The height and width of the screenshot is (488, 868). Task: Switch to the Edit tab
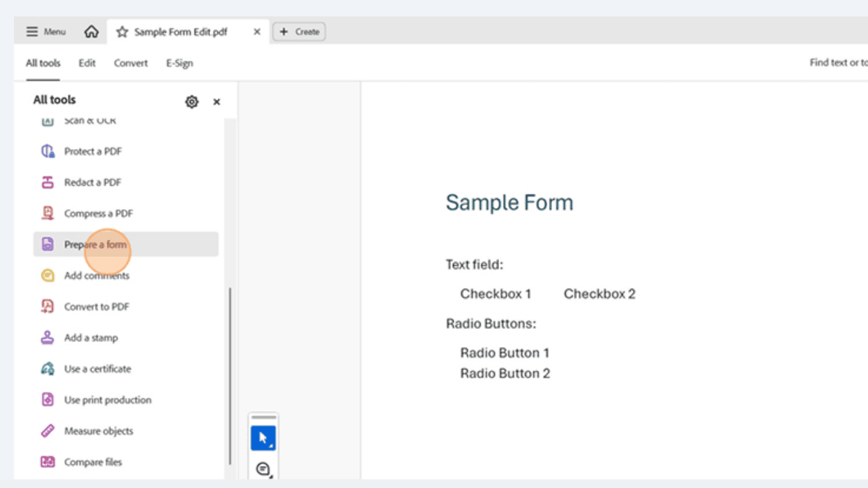tap(87, 63)
